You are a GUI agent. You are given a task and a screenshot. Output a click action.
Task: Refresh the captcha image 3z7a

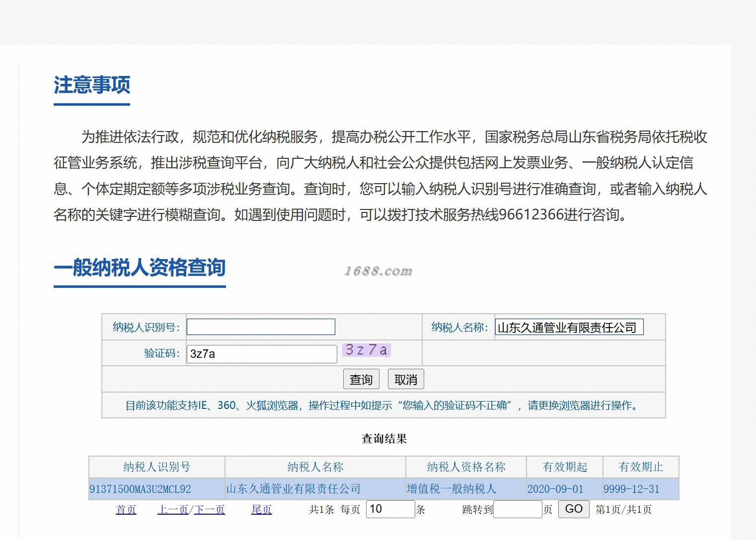click(x=367, y=350)
